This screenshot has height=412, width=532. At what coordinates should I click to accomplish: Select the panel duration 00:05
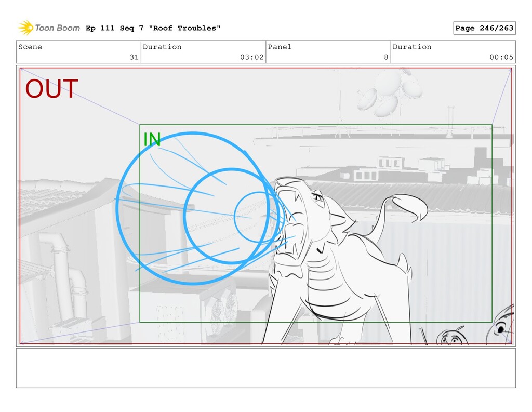point(501,57)
